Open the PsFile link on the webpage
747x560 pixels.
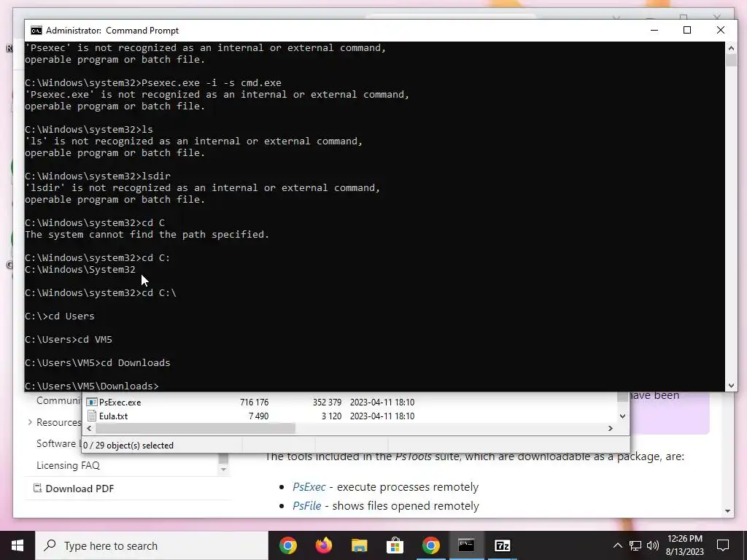[307, 506]
